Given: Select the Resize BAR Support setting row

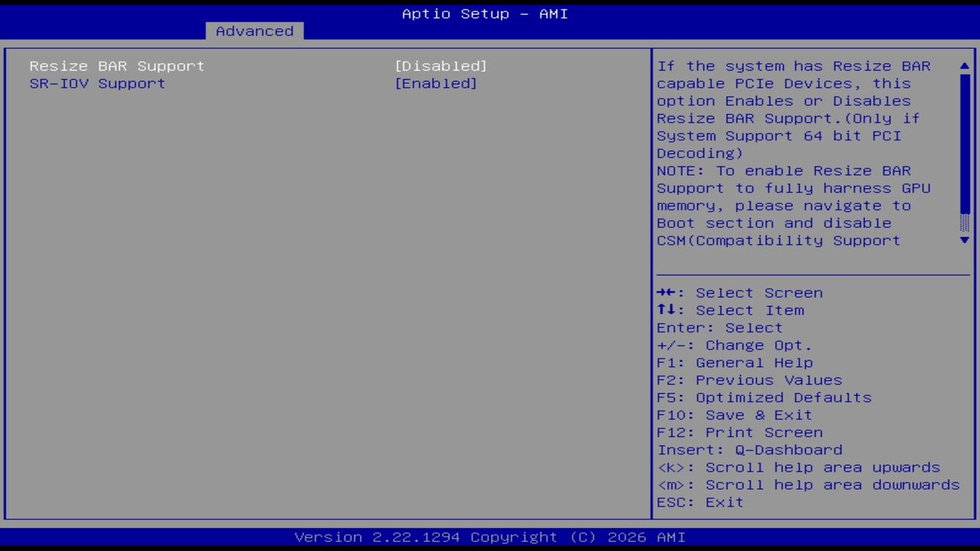Looking at the screenshot, I should 116,66.
